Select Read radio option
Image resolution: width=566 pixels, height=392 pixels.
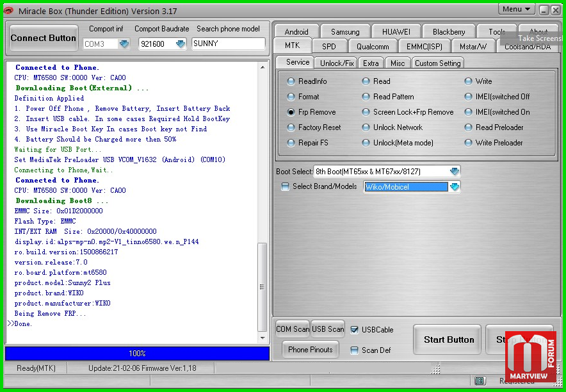366,81
